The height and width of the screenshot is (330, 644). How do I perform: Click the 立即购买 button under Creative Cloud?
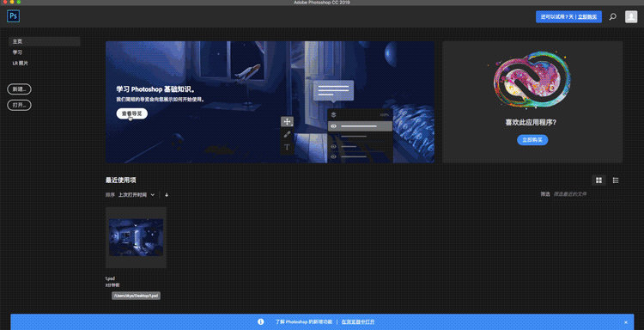click(x=532, y=140)
